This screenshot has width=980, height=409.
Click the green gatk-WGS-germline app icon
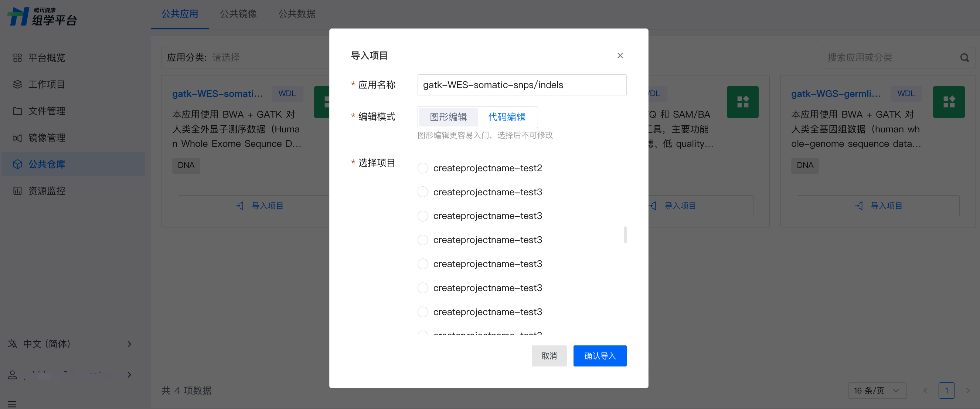[949, 102]
